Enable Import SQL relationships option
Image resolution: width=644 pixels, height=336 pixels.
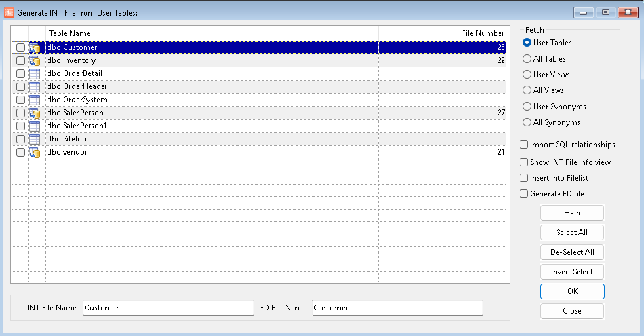[524, 145]
